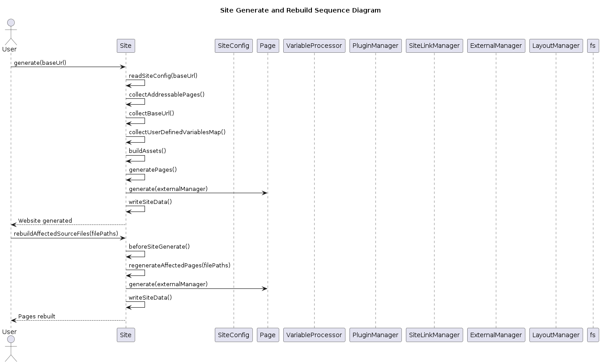
Task: Select the "beforeSiteGenerate()" message label
Action: click(159, 246)
